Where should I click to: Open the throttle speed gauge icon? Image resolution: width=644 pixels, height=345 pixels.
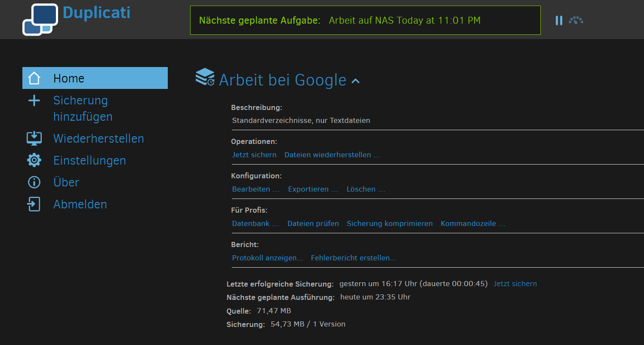coord(576,20)
